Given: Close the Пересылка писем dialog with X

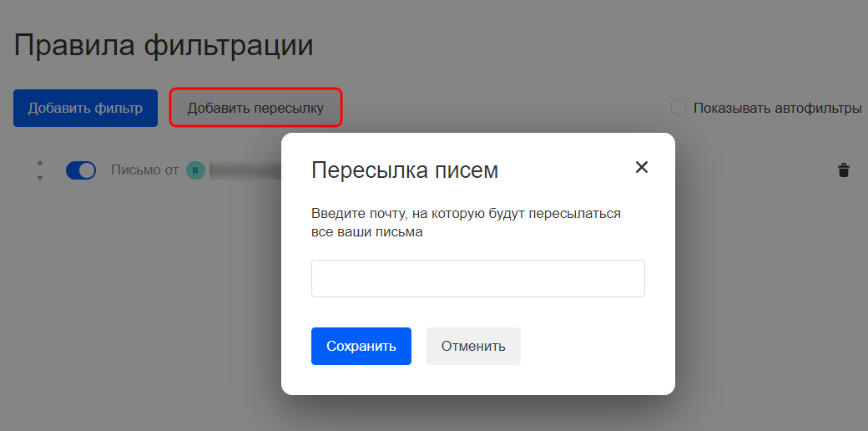Looking at the screenshot, I should coord(641,167).
